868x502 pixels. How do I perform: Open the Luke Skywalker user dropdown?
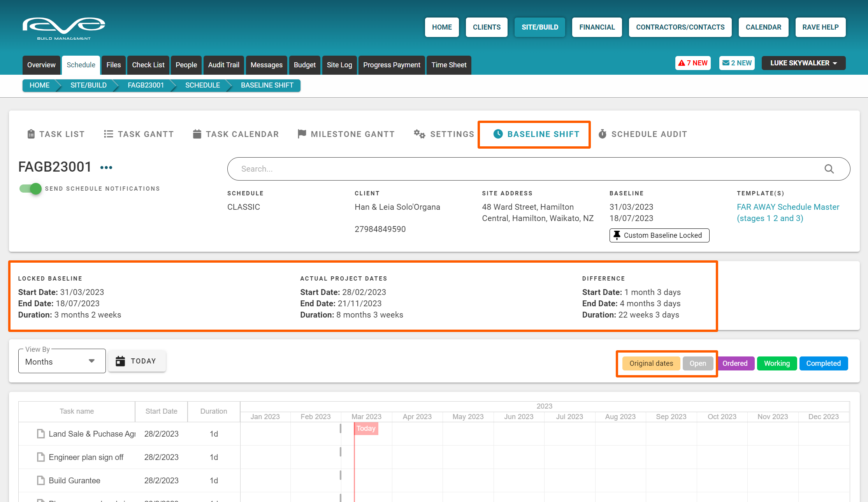coord(803,63)
